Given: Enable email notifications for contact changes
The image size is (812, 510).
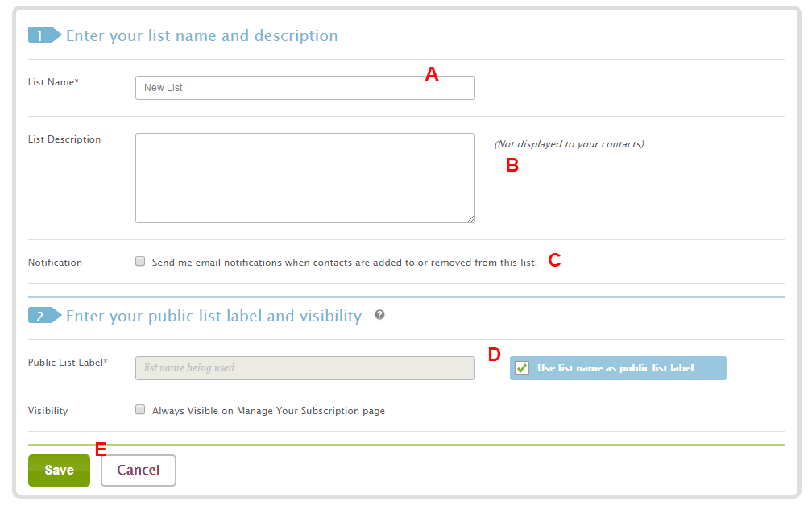Looking at the screenshot, I should pyautogui.click(x=139, y=261).
